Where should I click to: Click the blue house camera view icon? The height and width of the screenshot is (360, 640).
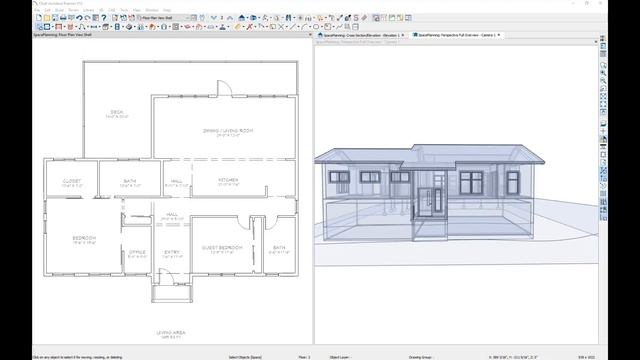[242, 18]
